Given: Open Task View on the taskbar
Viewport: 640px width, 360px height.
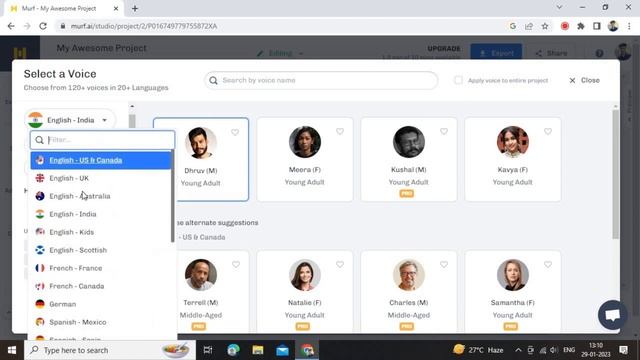Looking at the screenshot, I should coord(208,350).
